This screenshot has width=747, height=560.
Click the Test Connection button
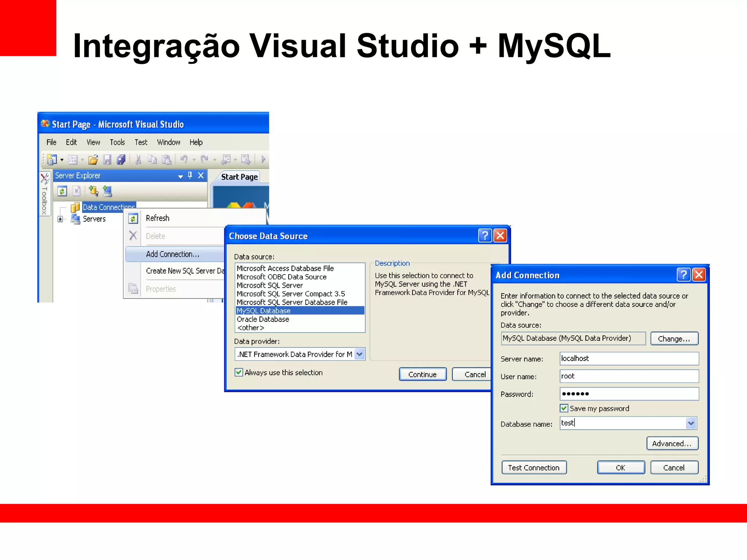(x=534, y=467)
